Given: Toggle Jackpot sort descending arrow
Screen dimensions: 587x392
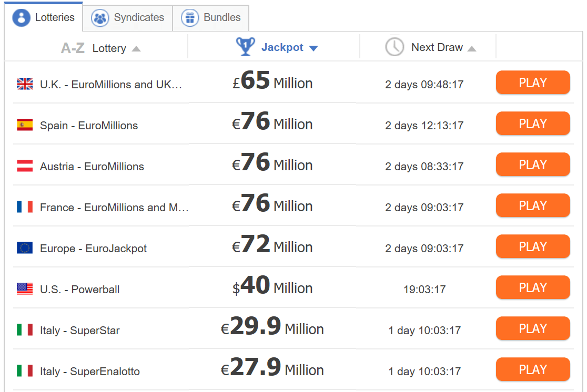Looking at the screenshot, I should 313,48.
